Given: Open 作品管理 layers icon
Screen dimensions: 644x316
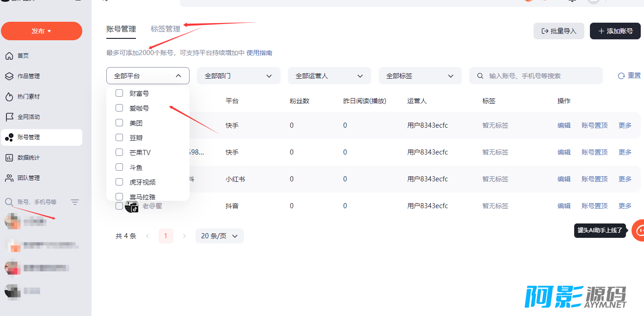Looking at the screenshot, I should point(9,76).
